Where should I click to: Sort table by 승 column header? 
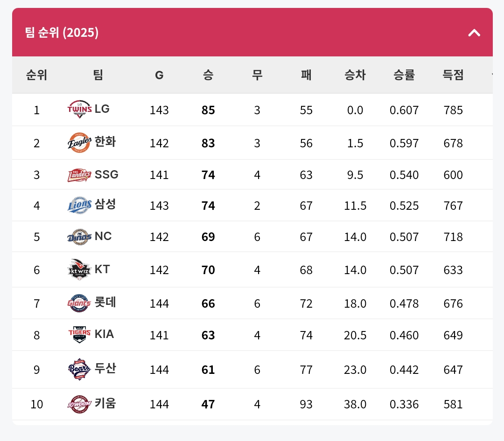click(x=208, y=75)
